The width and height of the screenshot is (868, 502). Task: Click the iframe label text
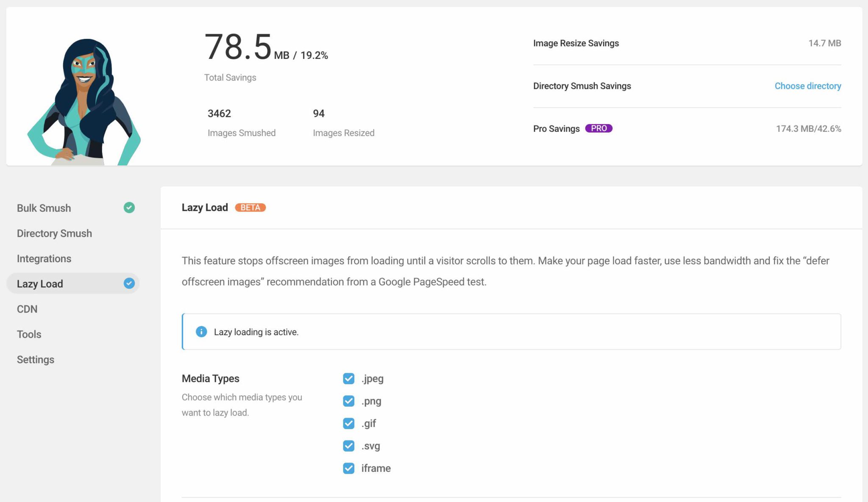(x=376, y=468)
